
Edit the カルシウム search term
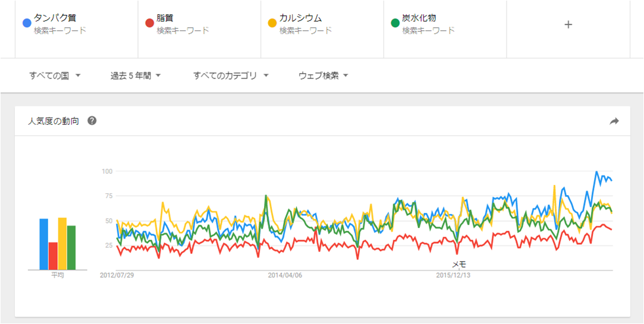[300, 18]
